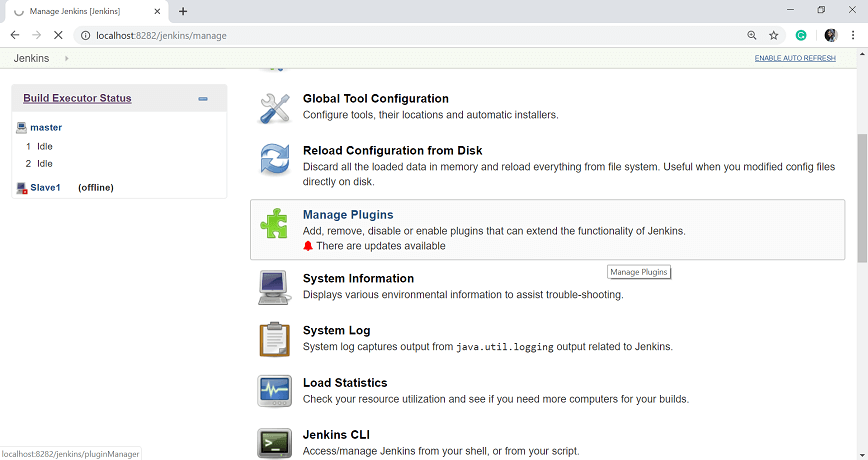Click the Grammarly extension icon

tap(801, 35)
